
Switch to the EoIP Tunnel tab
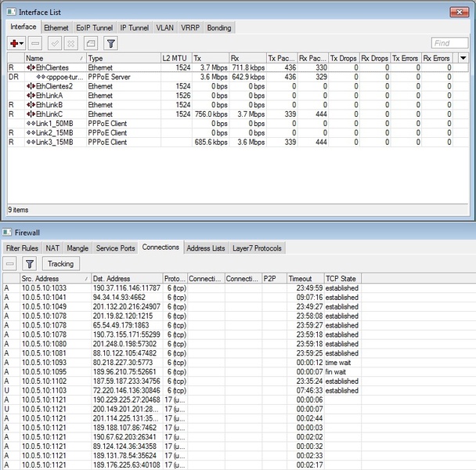95,28
